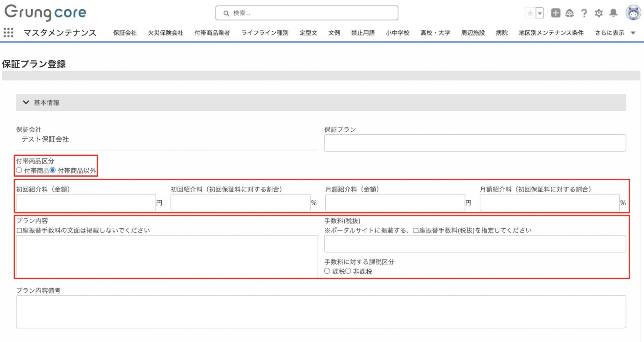
Task: Collapse the 基本情報 section
Action: [26, 102]
